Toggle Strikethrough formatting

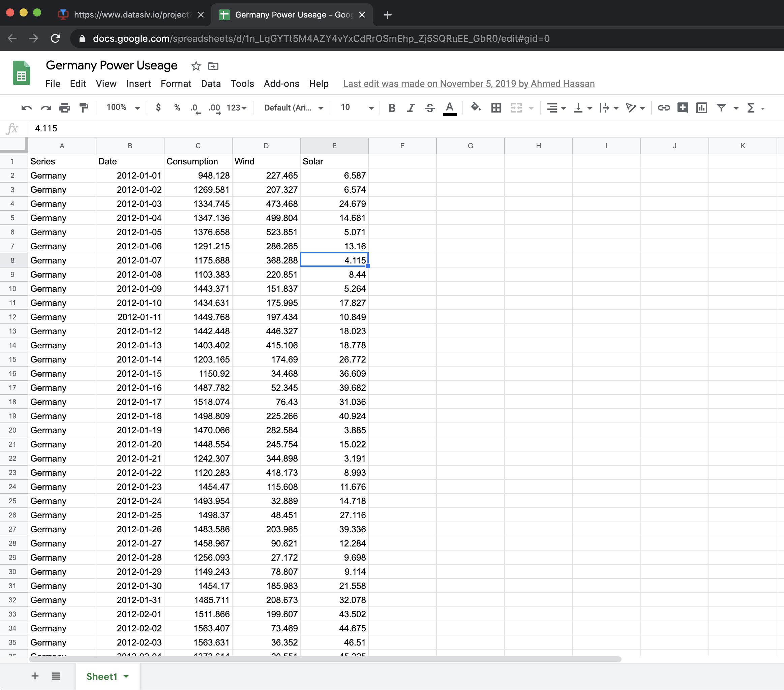pyautogui.click(x=430, y=108)
